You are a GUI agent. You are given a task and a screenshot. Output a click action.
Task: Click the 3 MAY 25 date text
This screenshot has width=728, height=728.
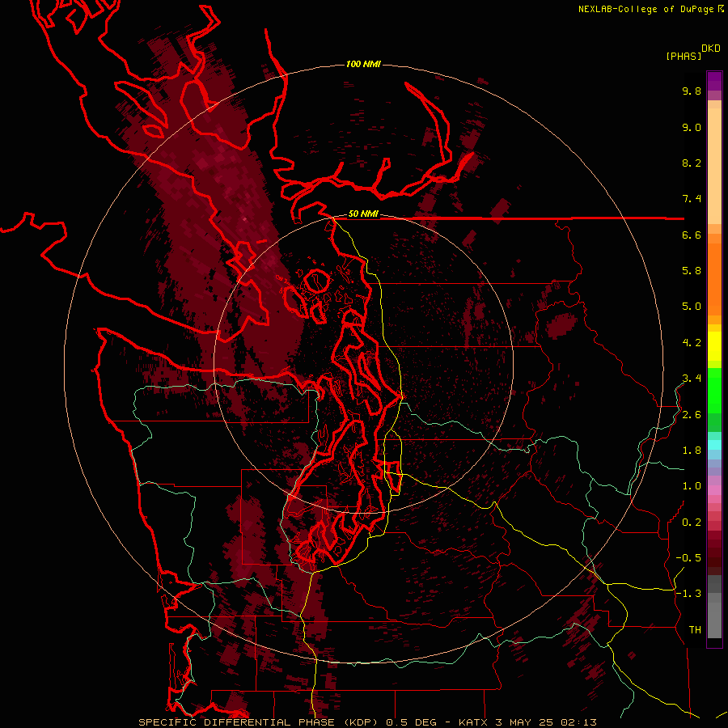tap(525, 722)
